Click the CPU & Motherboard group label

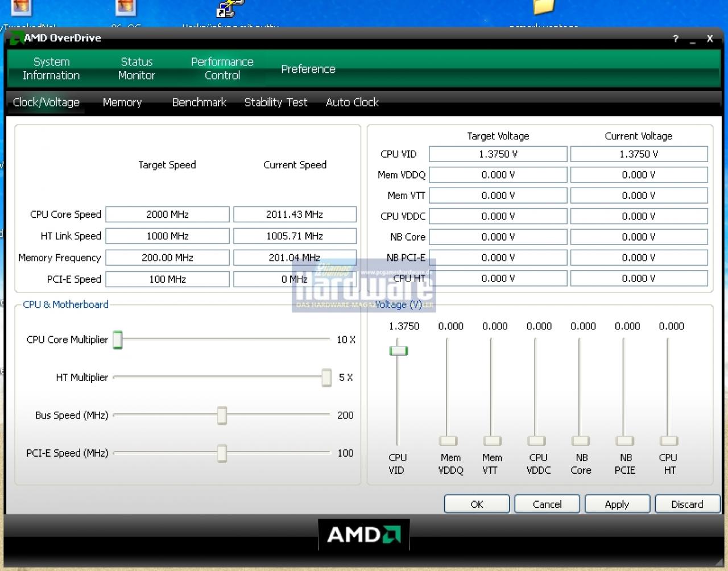click(x=66, y=304)
